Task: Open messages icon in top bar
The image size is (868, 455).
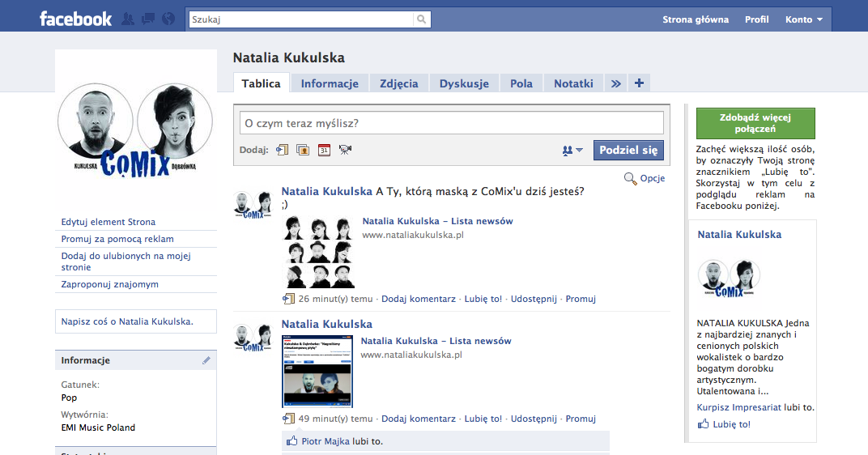Action: click(148, 19)
